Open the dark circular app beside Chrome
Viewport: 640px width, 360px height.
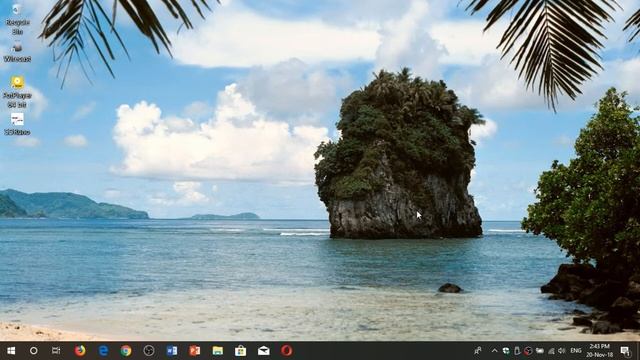(149, 351)
